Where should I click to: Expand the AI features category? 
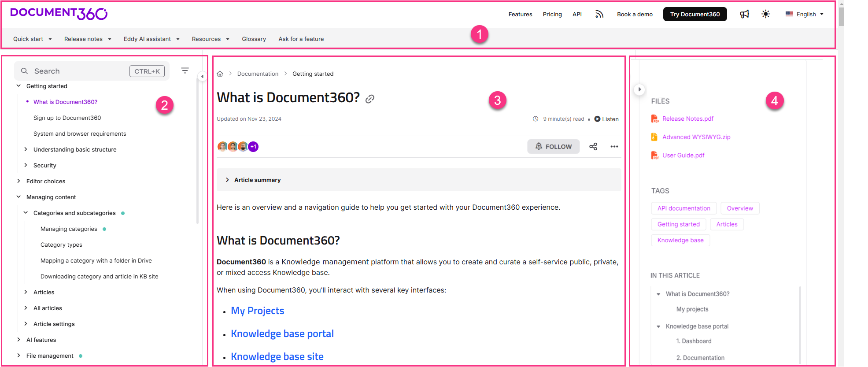click(x=18, y=340)
